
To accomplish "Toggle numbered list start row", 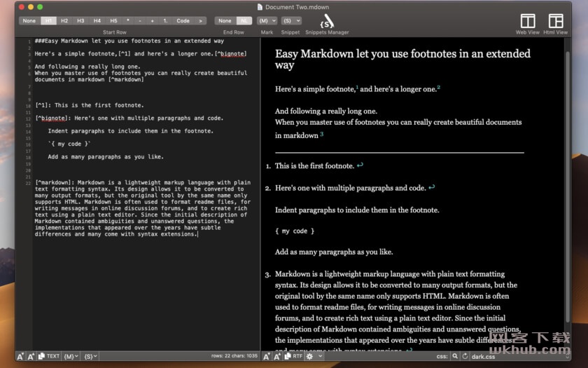I will tap(165, 20).
